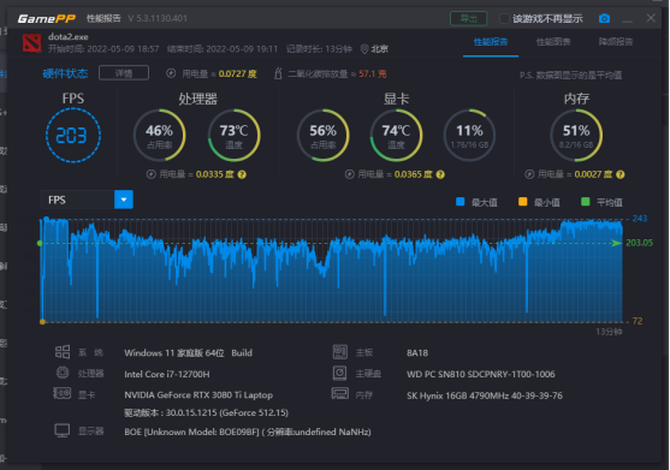Click the V 5.3.1130.401 version text

[x=157, y=18]
